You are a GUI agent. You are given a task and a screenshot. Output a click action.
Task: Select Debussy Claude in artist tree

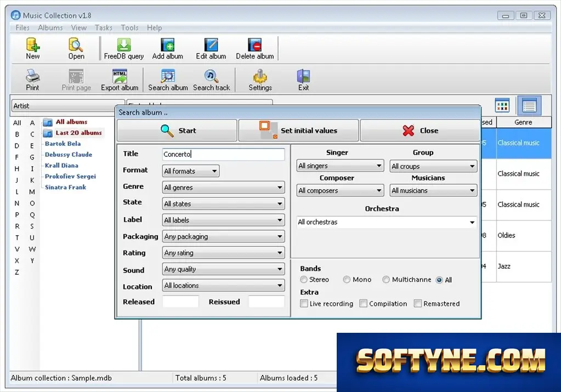[x=69, y=155]
